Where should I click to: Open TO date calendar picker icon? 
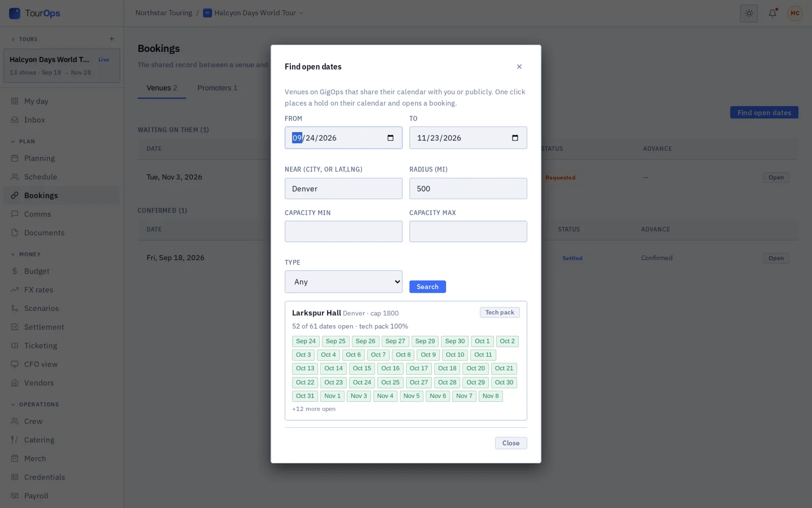515,138
